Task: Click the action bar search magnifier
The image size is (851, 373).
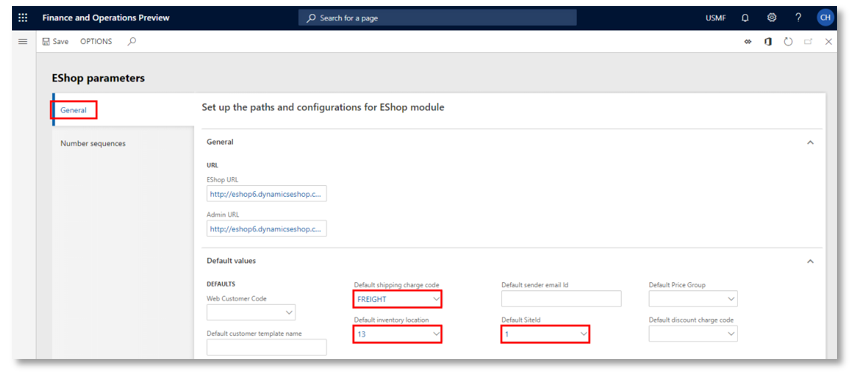Action: pyautogui.click(x=131, y=41)
